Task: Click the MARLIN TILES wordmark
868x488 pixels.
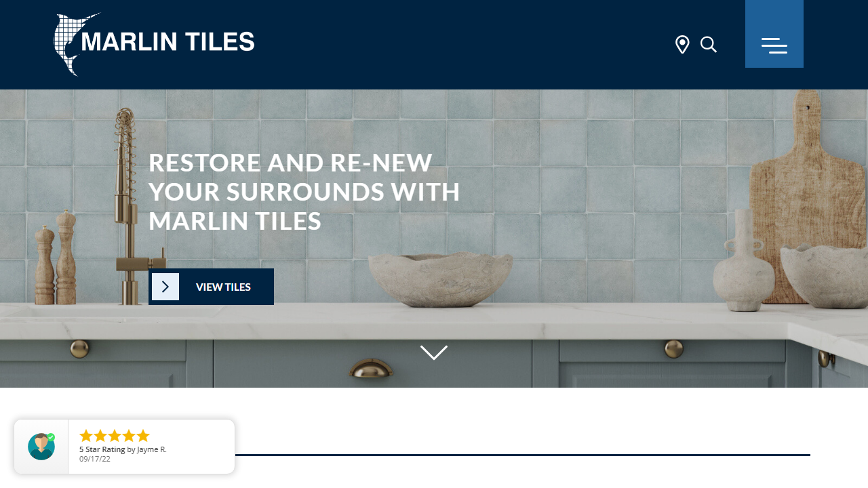Action: 168,42
